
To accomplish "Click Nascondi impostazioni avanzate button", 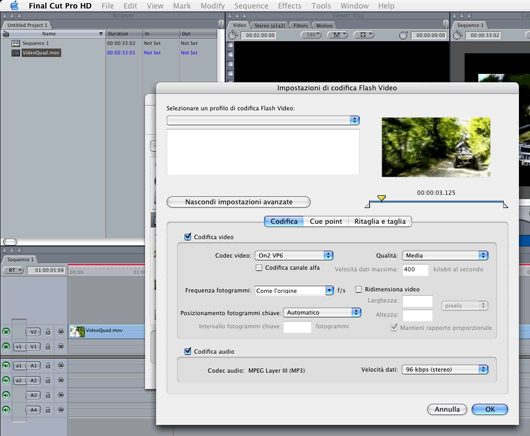I will pos(239,202).
